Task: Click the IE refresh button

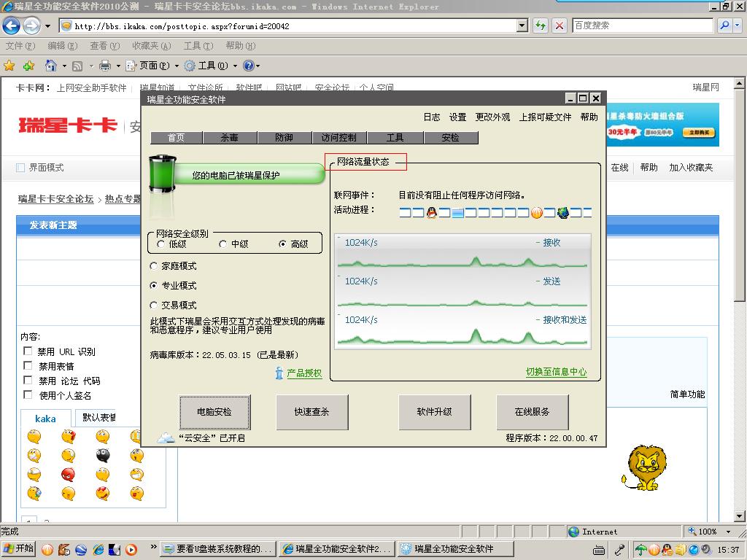Action: tap(541, 26)
